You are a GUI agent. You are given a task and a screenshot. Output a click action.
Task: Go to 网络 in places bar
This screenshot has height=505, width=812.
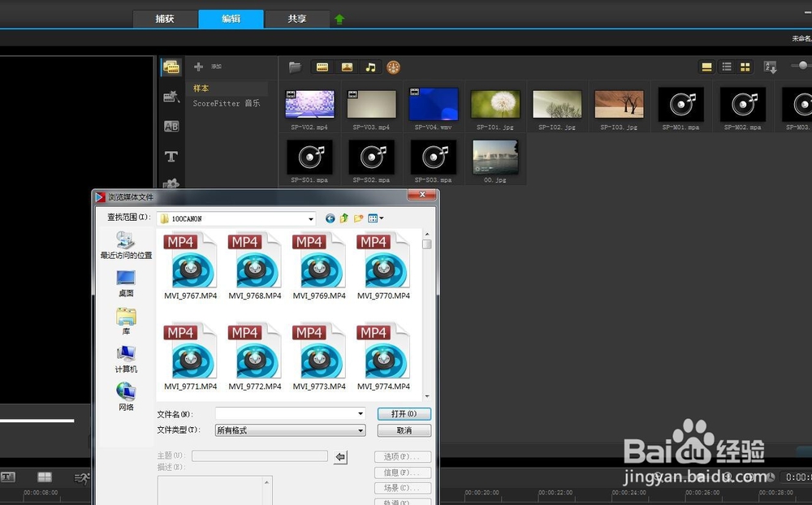click(126, 397)
